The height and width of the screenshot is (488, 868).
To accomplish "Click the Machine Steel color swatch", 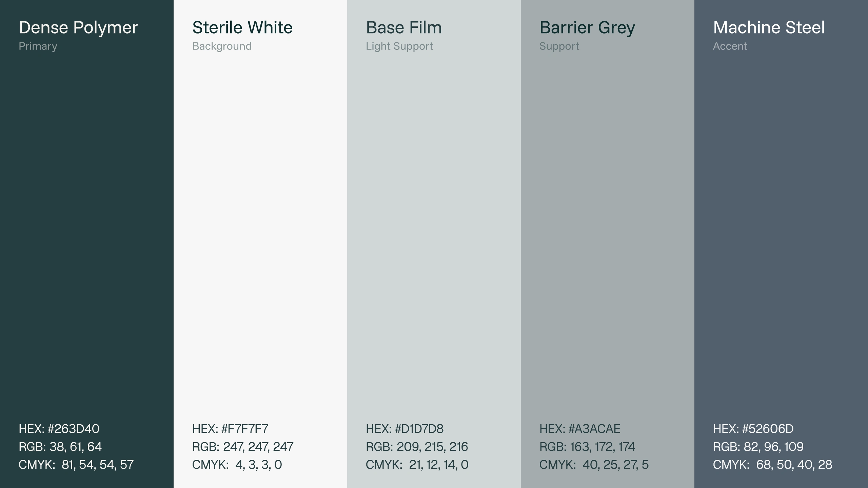I will (781, 237).
